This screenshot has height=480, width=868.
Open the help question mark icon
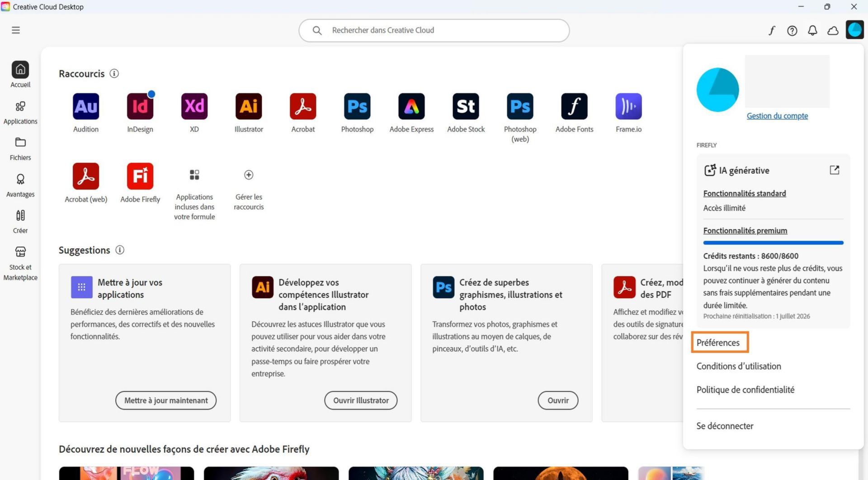(x=792, y=30)
